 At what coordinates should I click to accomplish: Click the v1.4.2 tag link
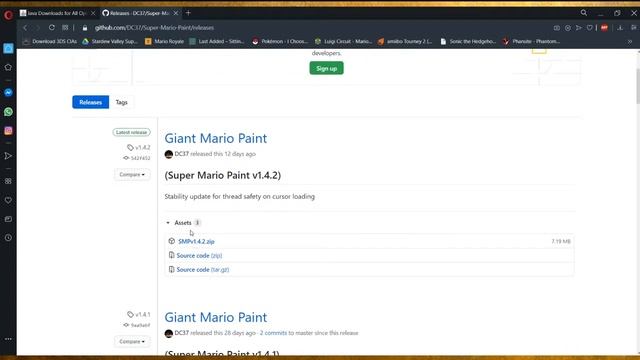139,147
